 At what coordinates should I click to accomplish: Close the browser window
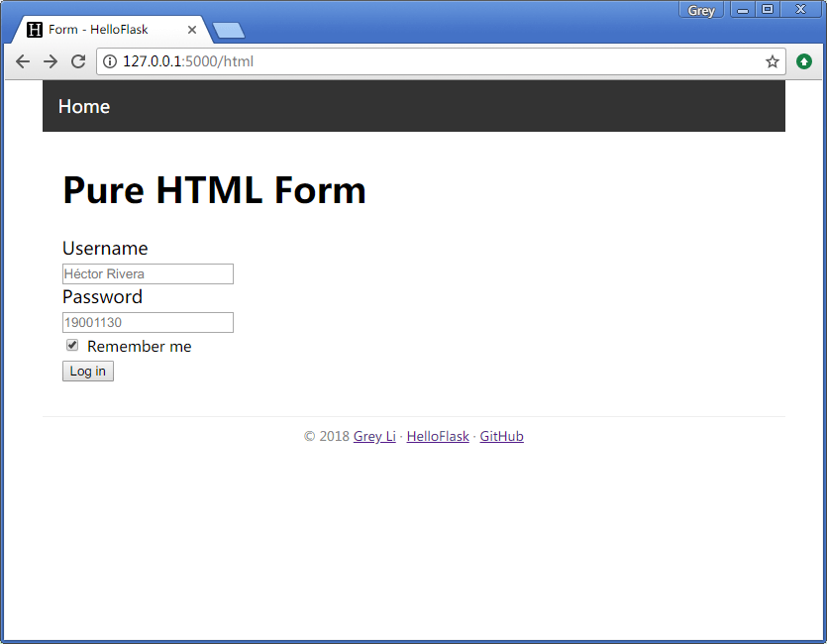pyautogui.click(x=800, y=10)
